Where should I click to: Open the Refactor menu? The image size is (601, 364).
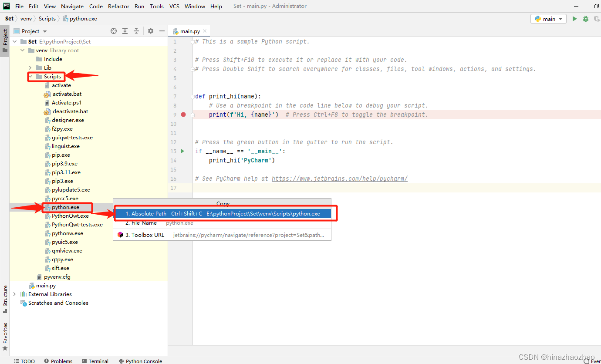pos(118,6)
